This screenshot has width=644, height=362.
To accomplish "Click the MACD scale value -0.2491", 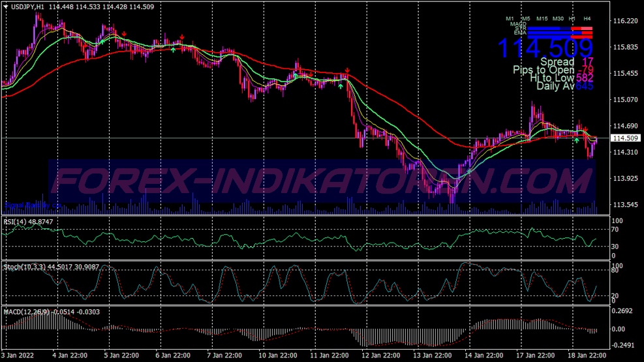I will (622, 345).
